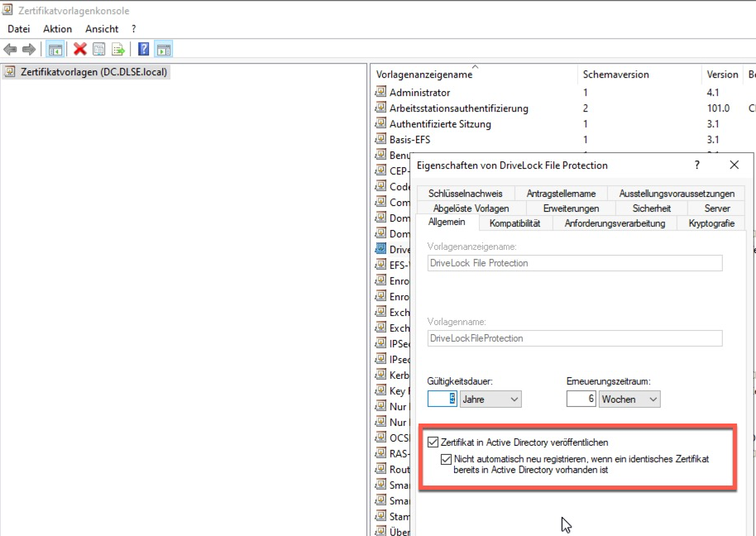The image size is (756, 536).
Task: Toggle the action pane toolbar icon
Action: [163, 50]
